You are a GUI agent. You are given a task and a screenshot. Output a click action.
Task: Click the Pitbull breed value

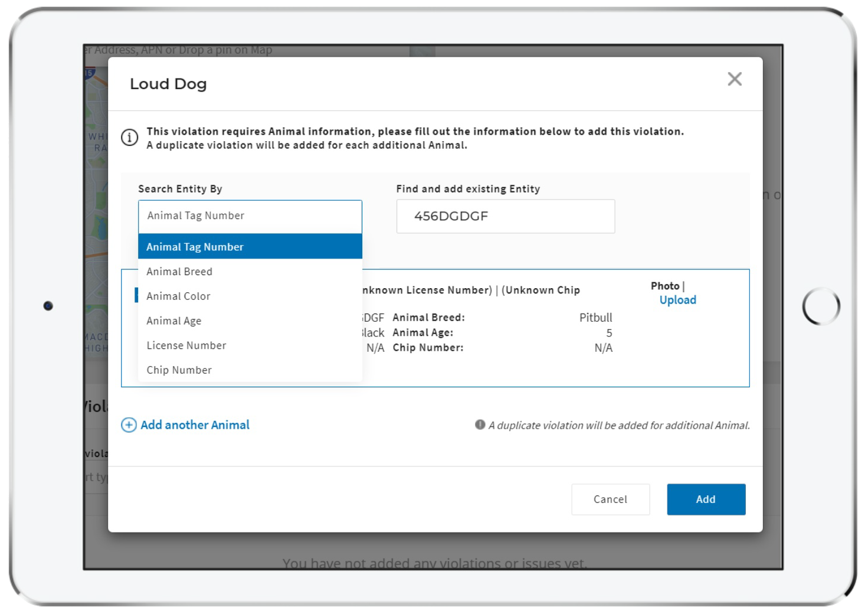tap(595, 318)
